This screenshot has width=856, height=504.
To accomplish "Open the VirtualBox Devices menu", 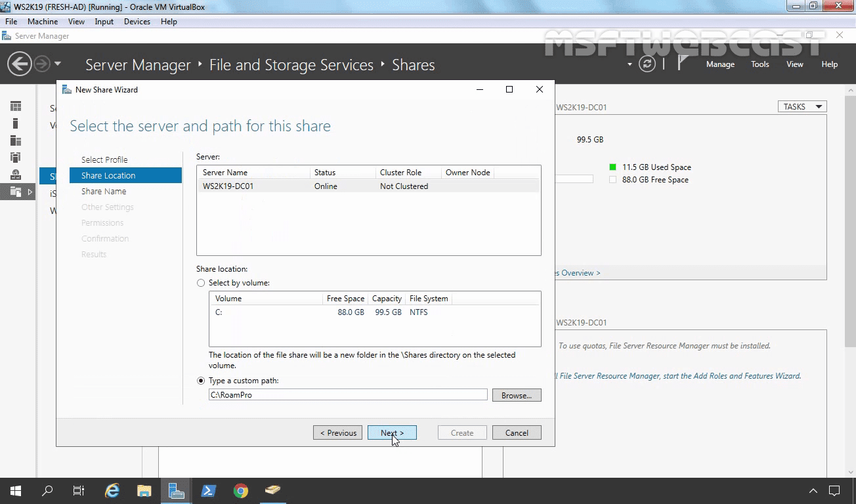I will [137, 22].
